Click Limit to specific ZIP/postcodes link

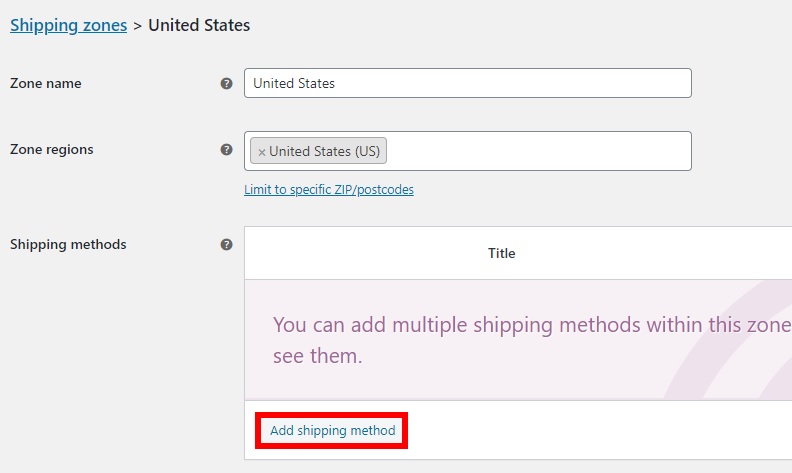pos(328,189)
